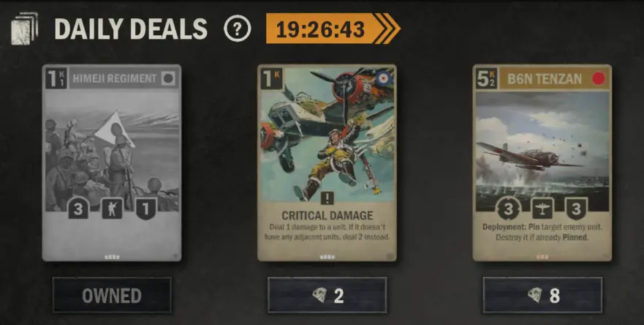
Task: Click the attack value badge on Himeji Regiment
Action: 78,209
